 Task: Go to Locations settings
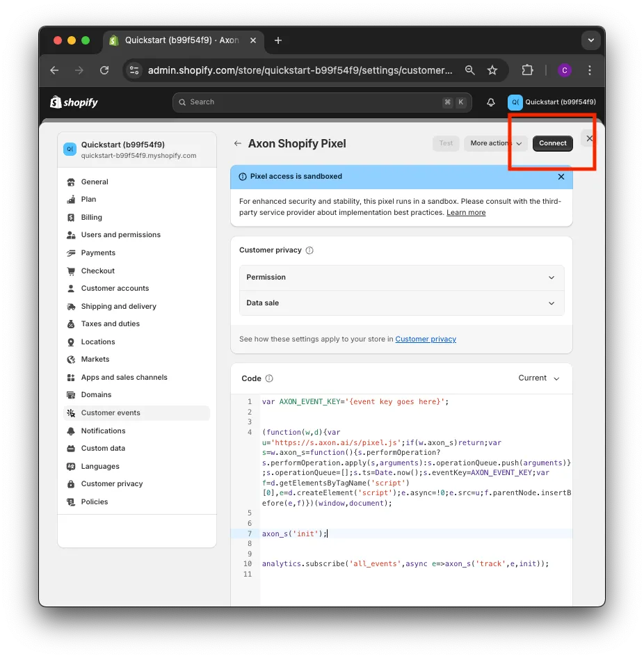click(136, 342)
